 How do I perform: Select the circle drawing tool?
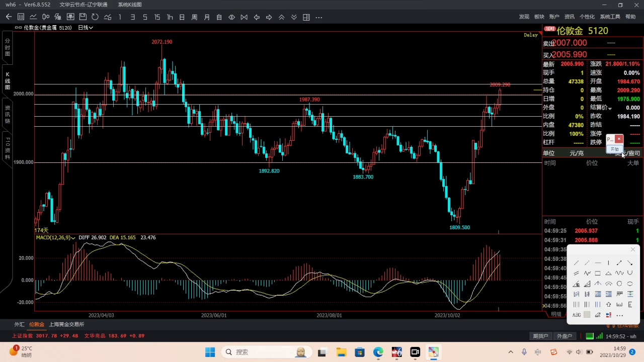tap(619, 284)
